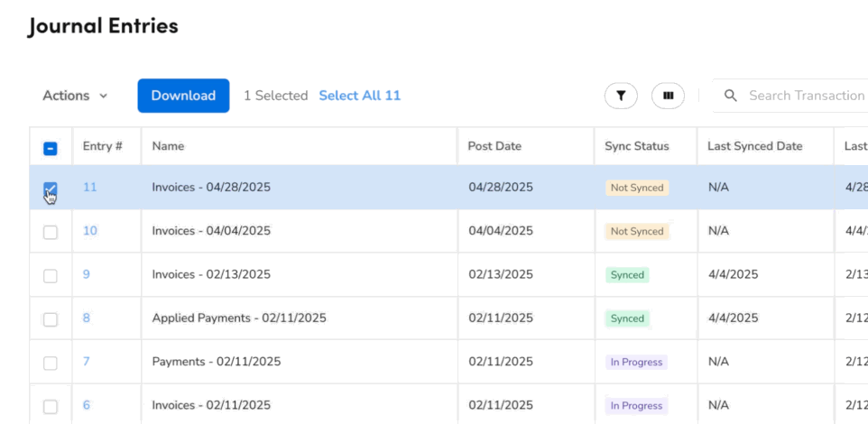
Task: Click the '1 Selected' count text
Action: (276, 96)
